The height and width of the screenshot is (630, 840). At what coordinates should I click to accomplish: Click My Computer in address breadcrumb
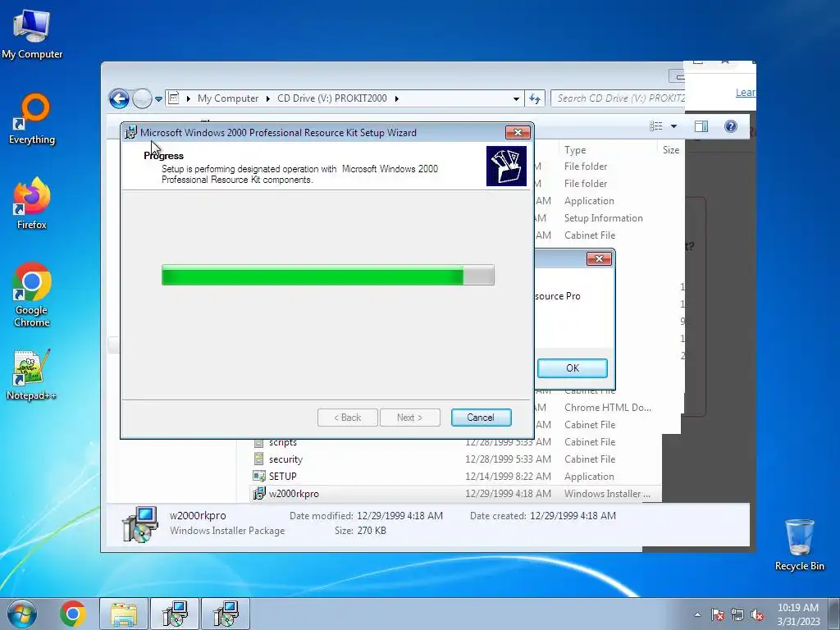228,98
